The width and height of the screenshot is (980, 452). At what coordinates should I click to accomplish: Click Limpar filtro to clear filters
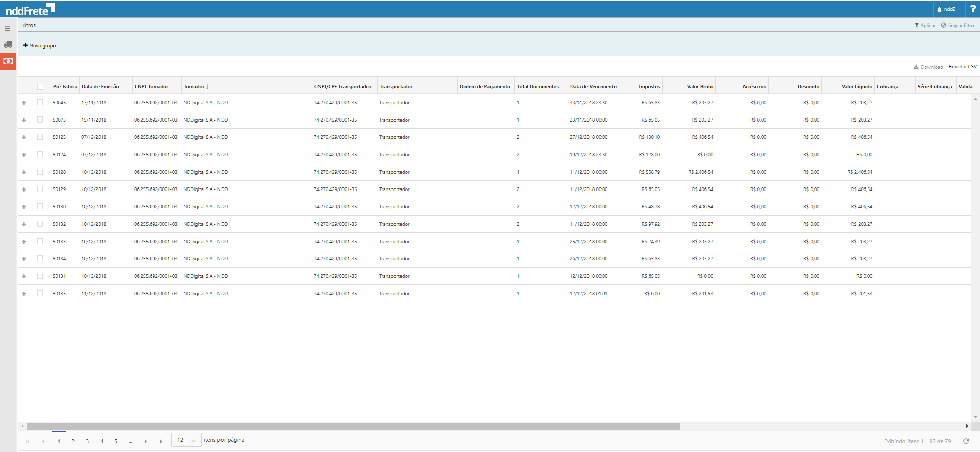pos(958,26)
